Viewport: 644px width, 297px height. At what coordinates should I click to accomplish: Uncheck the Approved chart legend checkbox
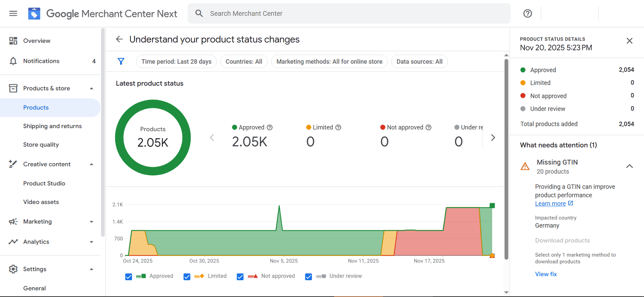coord(129,276)
